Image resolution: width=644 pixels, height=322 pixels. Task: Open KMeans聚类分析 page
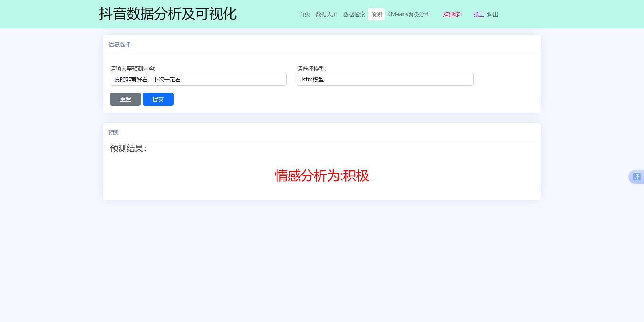[409, 14]
